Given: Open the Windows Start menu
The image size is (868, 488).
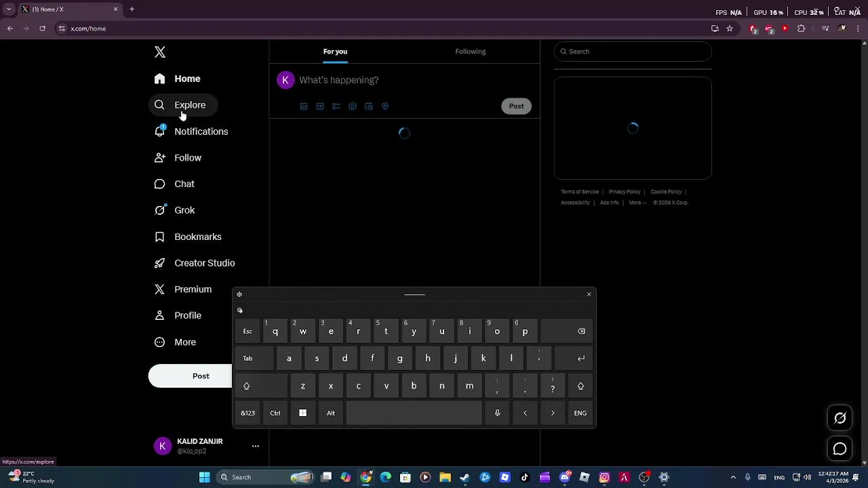Looking at the screenshot, I should coord(204,477).
